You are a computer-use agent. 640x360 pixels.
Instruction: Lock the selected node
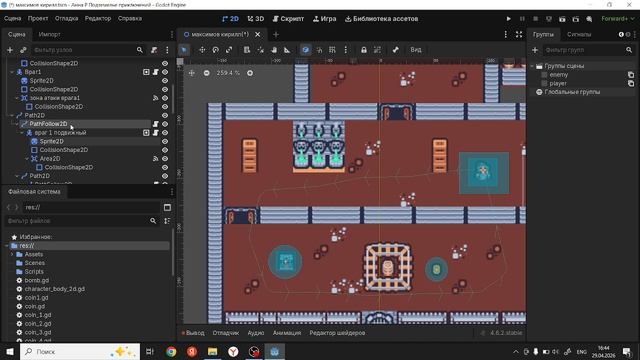click(x=364, y=50)
